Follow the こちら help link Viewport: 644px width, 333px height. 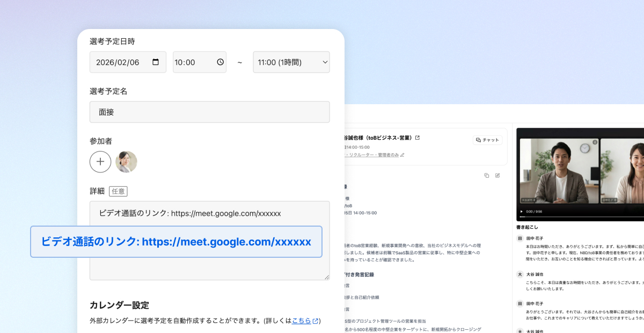pos(302,321)
